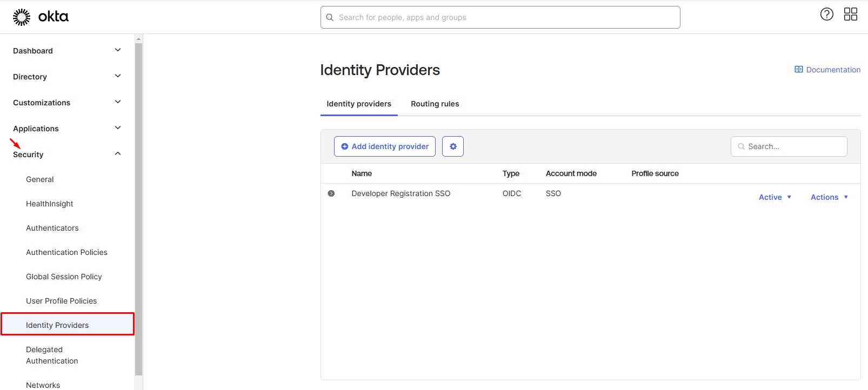868x390 pixels.
Task: Expand the Dashboard menu chevron
Action: click(x=118, y=50)
